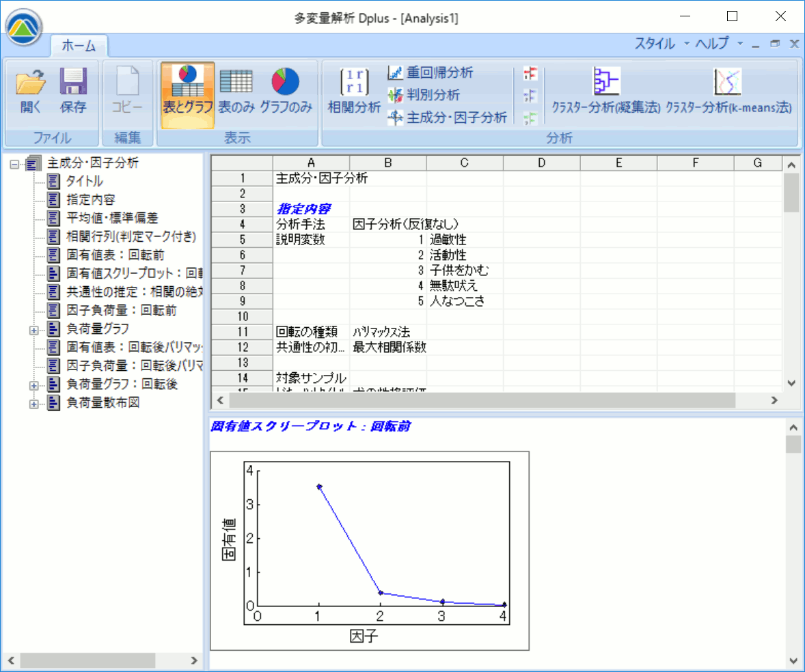Select 因子負荷量：回転後 tree item

(x=135, y=366)
